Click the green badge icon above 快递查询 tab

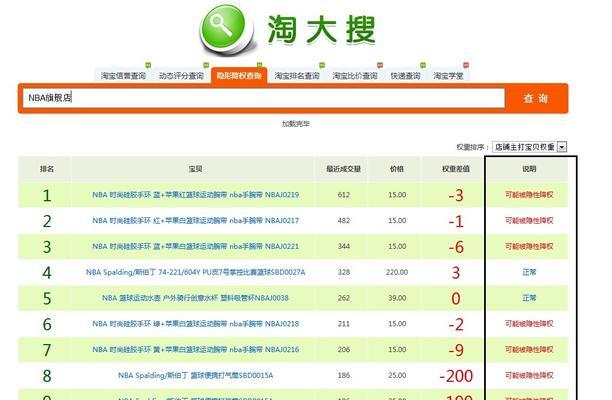(x=423, y=65)
